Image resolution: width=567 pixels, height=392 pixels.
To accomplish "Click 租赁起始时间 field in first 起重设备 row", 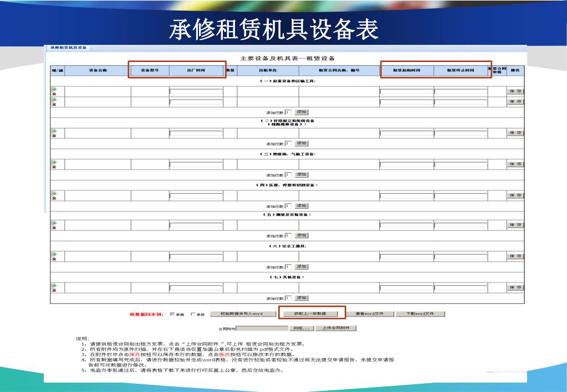I will (x=406, y=92).
